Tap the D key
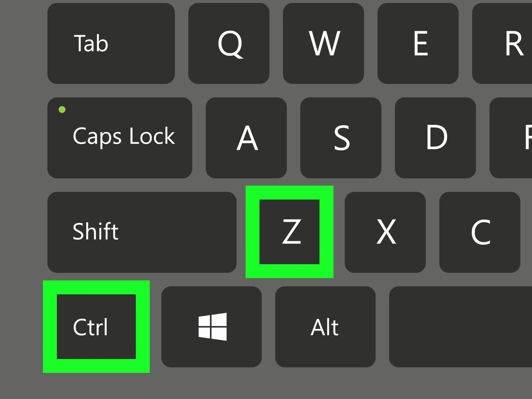 click(435, 138)
